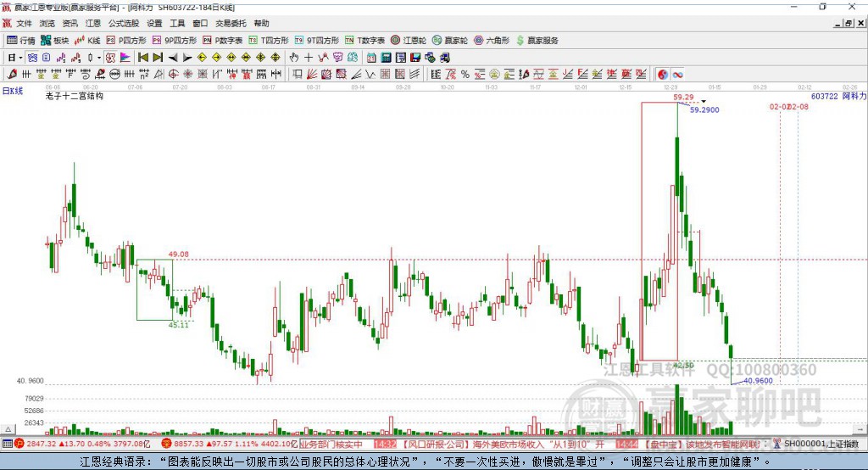Click the 49.08 price label

click(178, 255)
